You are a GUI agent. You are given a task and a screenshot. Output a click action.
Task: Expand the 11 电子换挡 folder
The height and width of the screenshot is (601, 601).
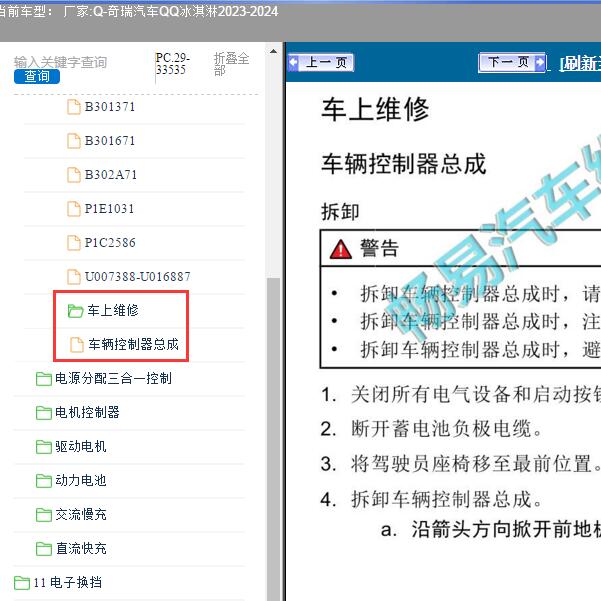pos(67,582)
